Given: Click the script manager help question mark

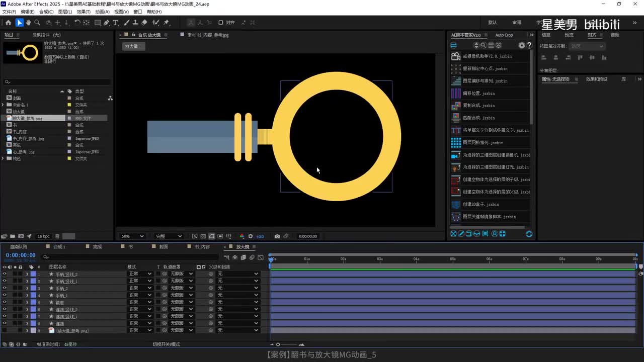Looking at the screenshot, I should pyautogui.click(x=529, y=45).
